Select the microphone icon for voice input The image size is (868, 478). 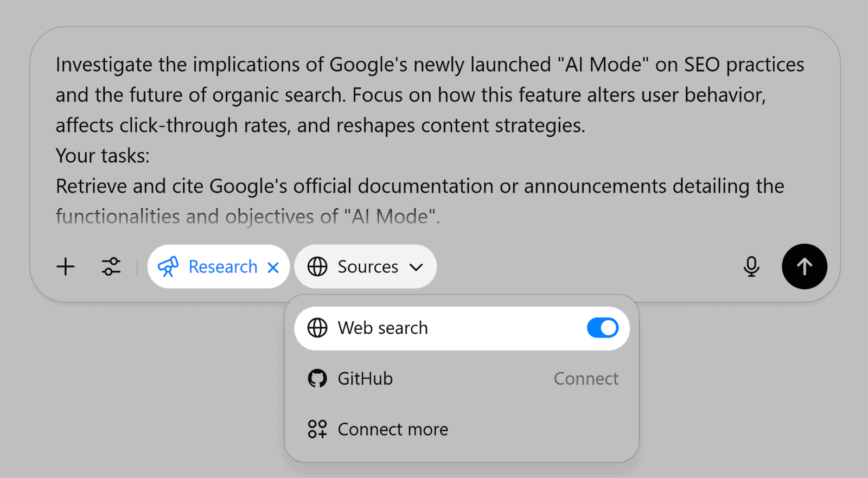(x=751, y=266)
